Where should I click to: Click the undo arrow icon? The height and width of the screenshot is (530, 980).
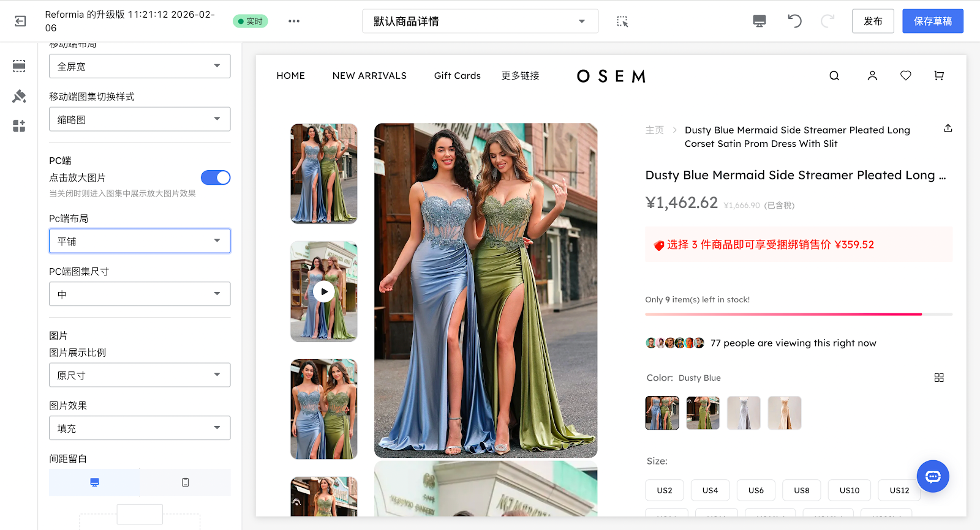pos(794,21)
